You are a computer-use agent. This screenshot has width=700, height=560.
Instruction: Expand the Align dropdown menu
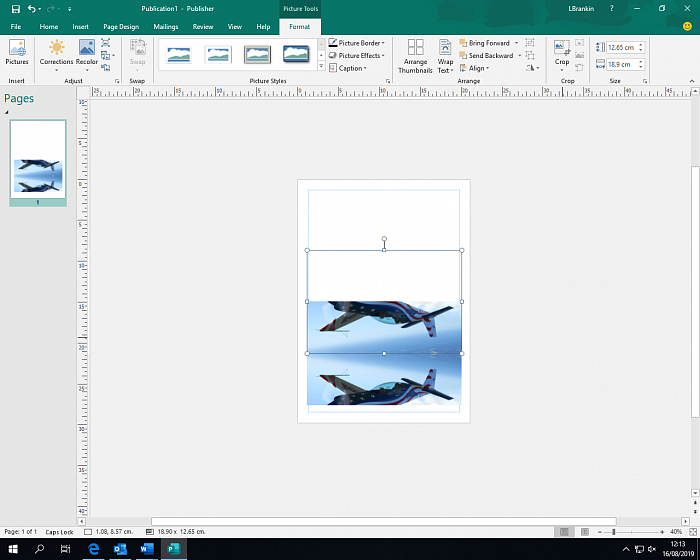coord(477,69)
